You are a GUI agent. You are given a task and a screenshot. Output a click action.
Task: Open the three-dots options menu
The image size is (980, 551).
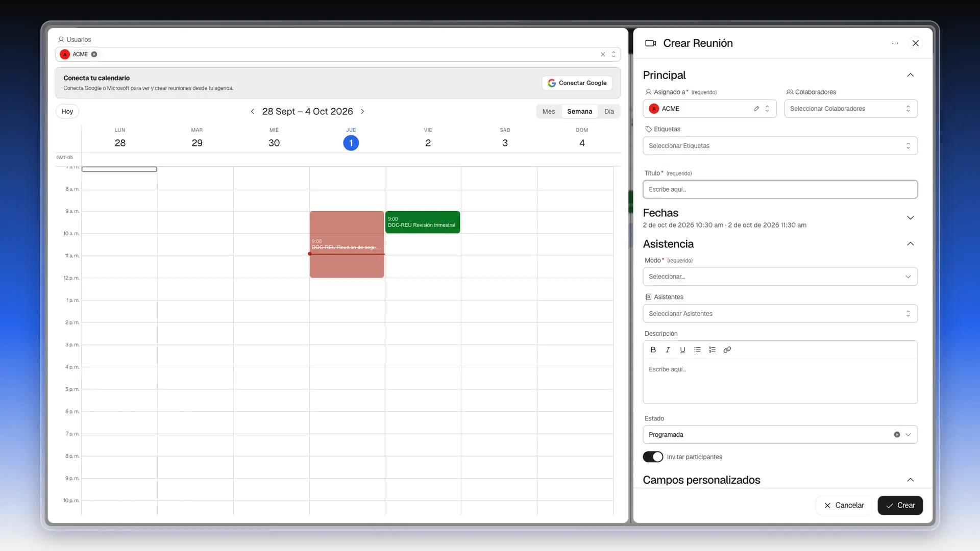point(895,43)
